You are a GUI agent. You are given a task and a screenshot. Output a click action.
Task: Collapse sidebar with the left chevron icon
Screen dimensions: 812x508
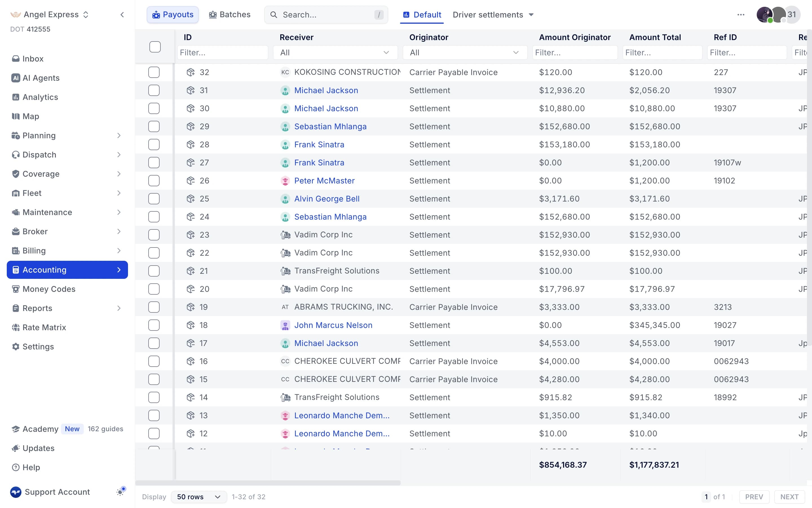click(x=122, y=14)
